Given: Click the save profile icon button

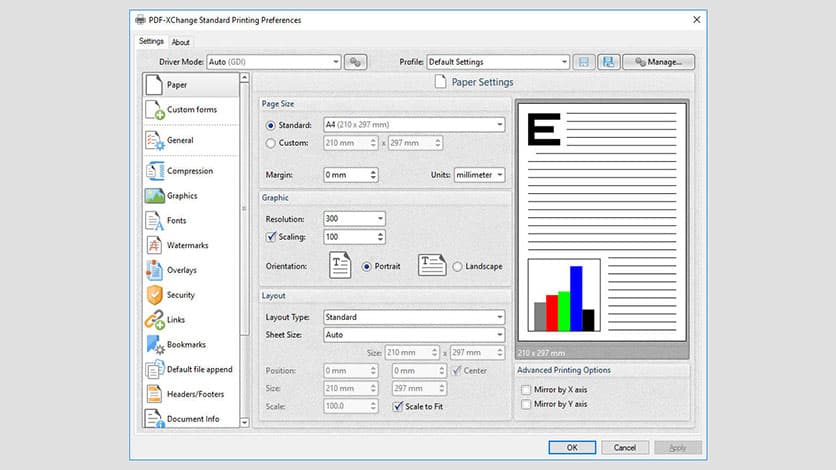Looking at the screenshot, I should pos(584,62).
